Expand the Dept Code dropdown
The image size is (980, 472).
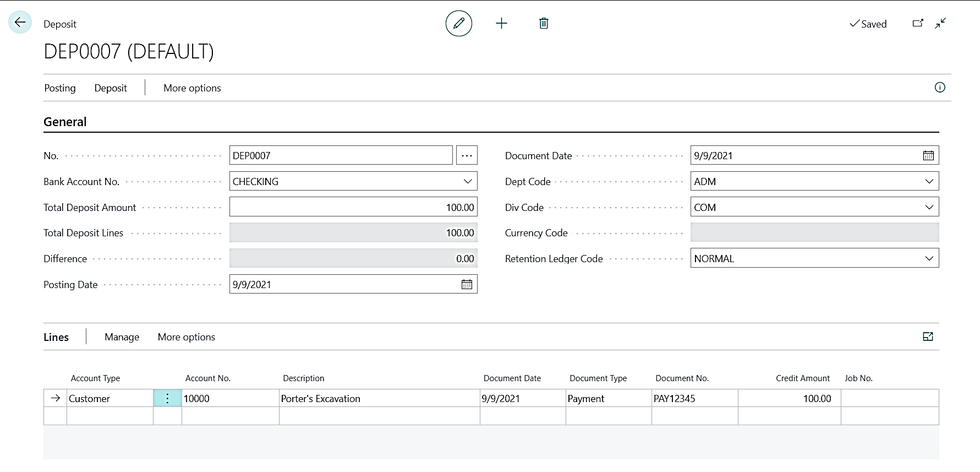pos(929,182)
